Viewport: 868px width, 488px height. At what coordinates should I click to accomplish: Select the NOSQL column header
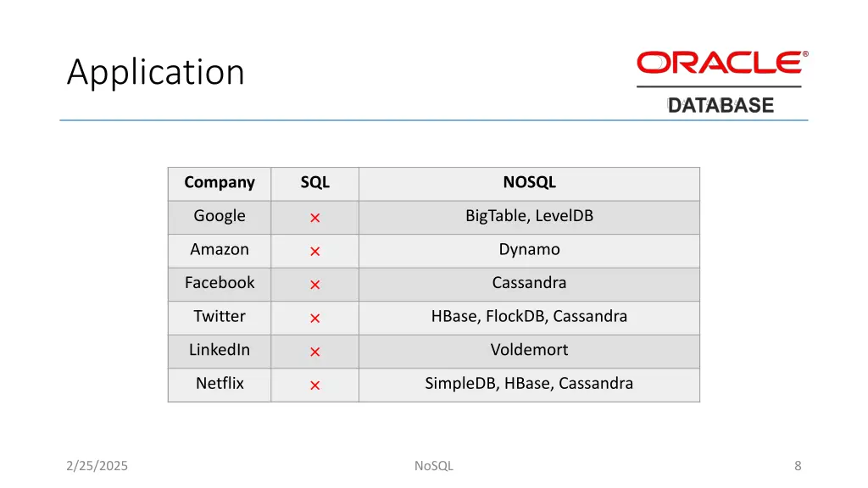[x=529, y=183]
